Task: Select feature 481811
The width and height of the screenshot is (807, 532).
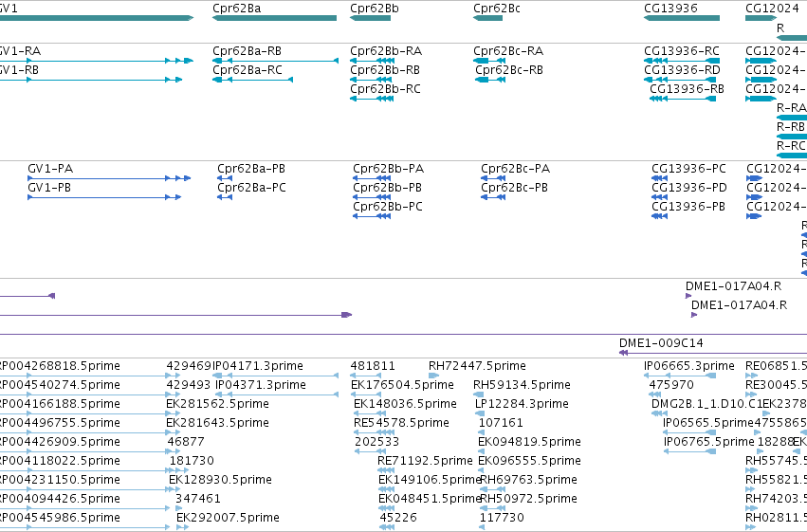Action: (373, 366)
